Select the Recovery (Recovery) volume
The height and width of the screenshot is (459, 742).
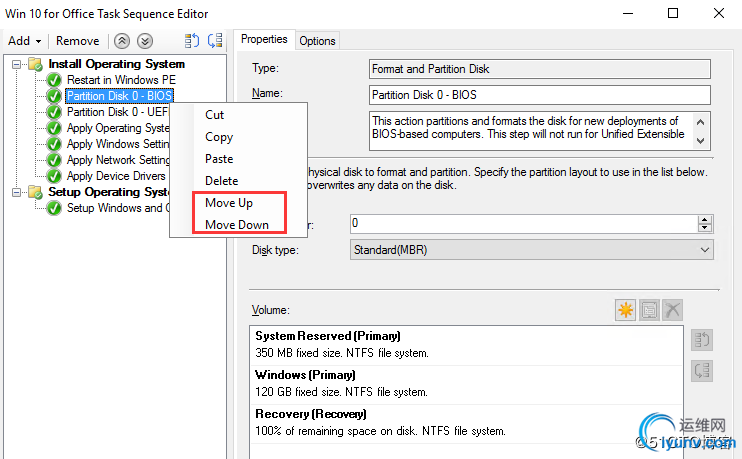coord(466,424)
